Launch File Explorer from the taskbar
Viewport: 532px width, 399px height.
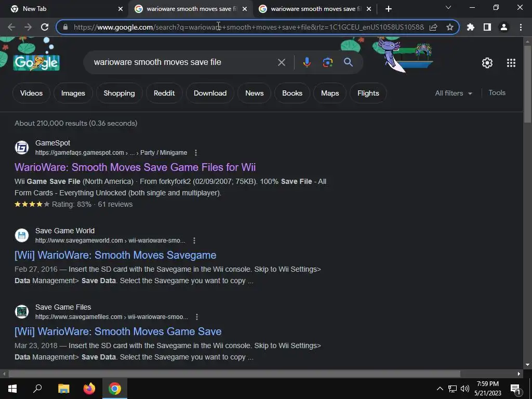[x=63, y=389]
